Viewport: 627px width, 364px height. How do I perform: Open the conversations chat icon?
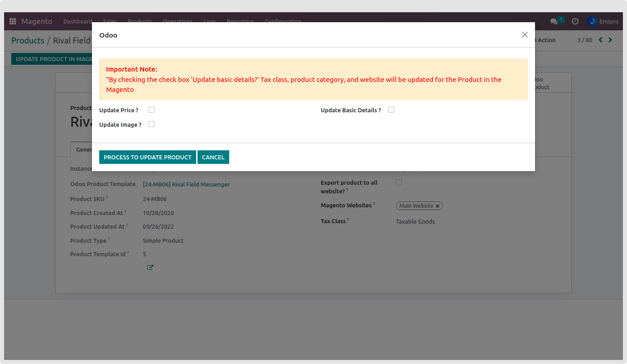(x=554, y=21)
